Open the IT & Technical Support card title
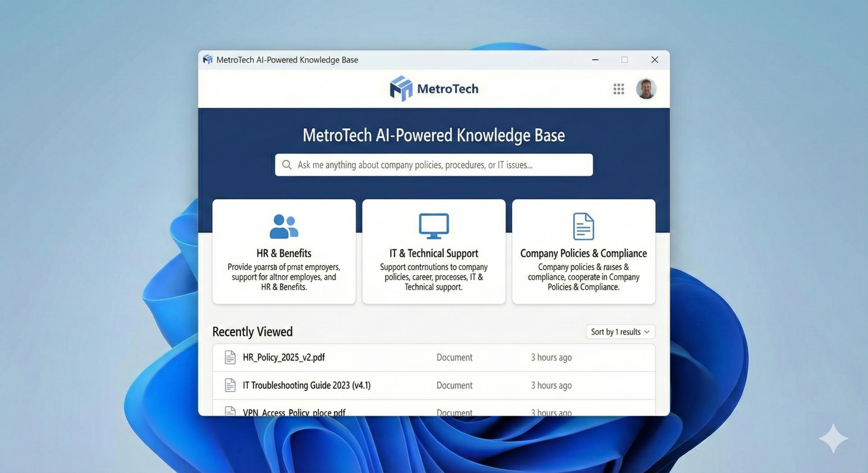Screen dimensions: 868x473 pos(434,253)
